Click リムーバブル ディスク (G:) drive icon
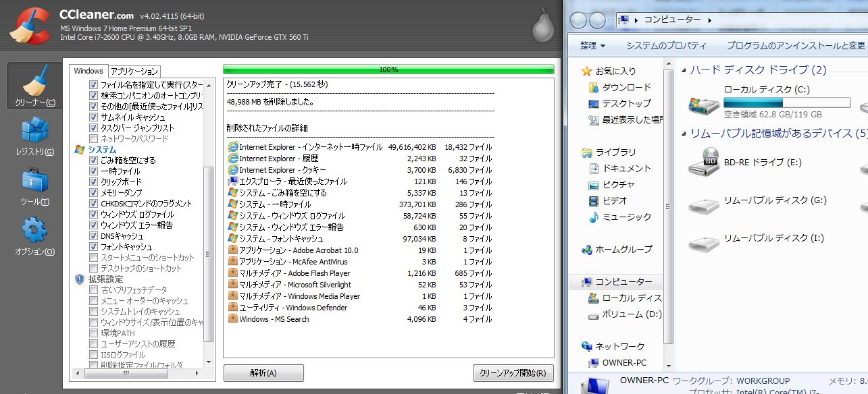Viewport: 868px width, 394px height. 703,205
